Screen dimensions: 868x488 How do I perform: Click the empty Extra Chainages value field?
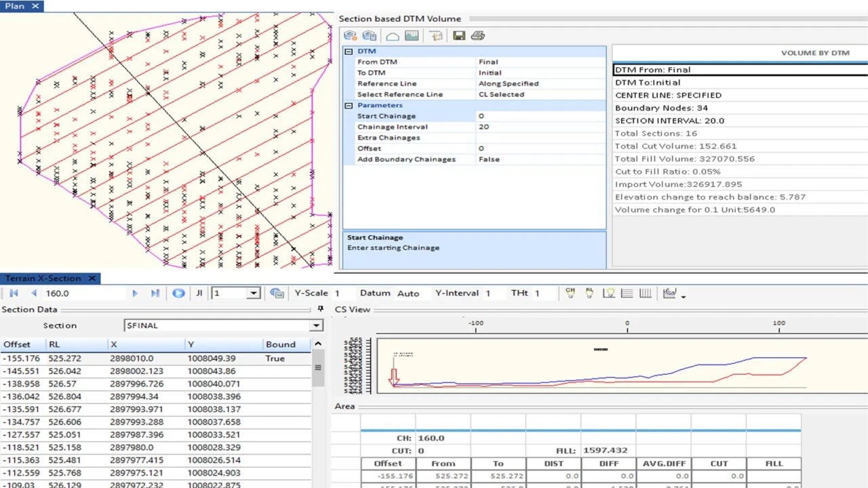point(540,138)
